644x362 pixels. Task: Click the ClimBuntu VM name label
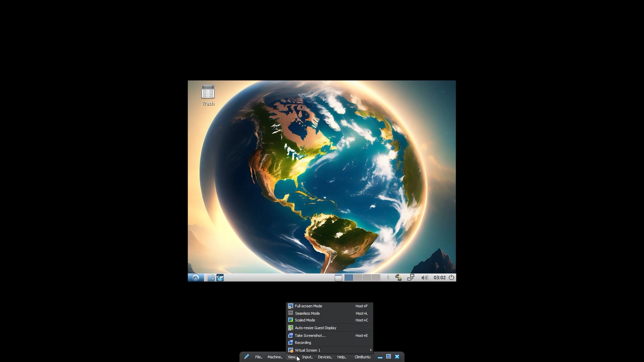pyautogui.click(x=362, y=357)
